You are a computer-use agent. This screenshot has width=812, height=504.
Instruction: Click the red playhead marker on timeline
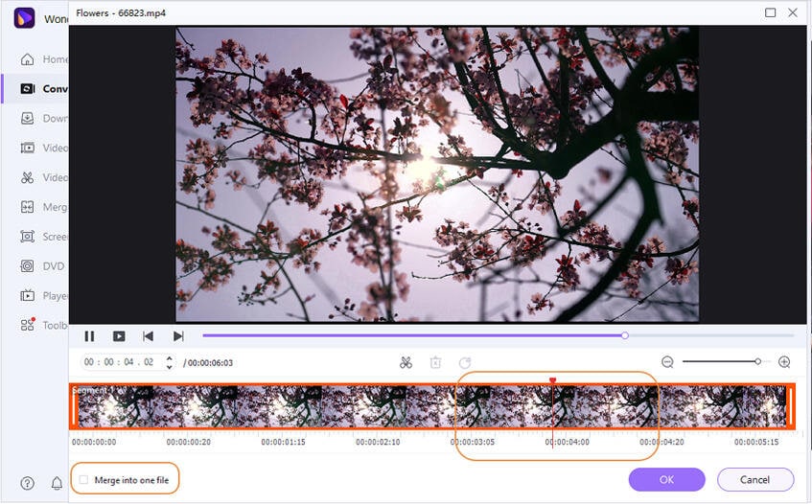click(x=552, y=380)
